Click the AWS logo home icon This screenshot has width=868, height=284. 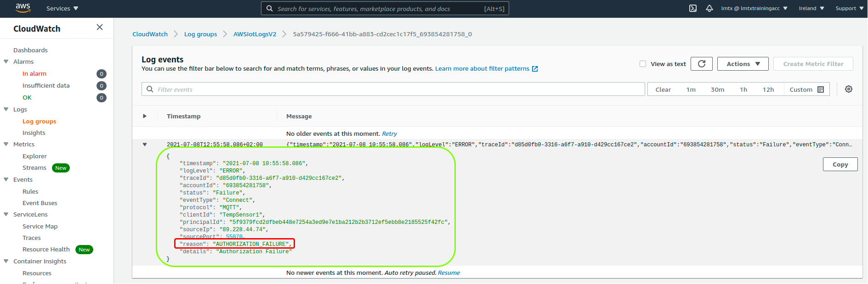click(x=23, y=8)
